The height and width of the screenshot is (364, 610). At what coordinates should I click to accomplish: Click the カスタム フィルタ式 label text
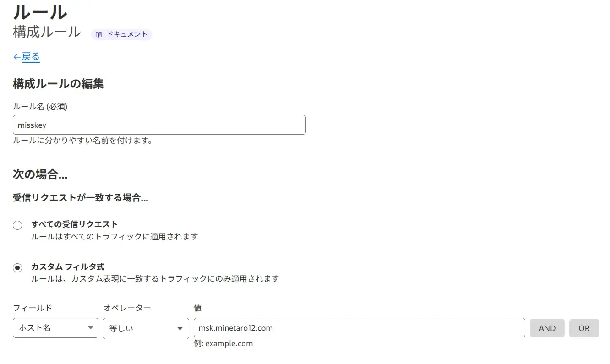[68, 266]
